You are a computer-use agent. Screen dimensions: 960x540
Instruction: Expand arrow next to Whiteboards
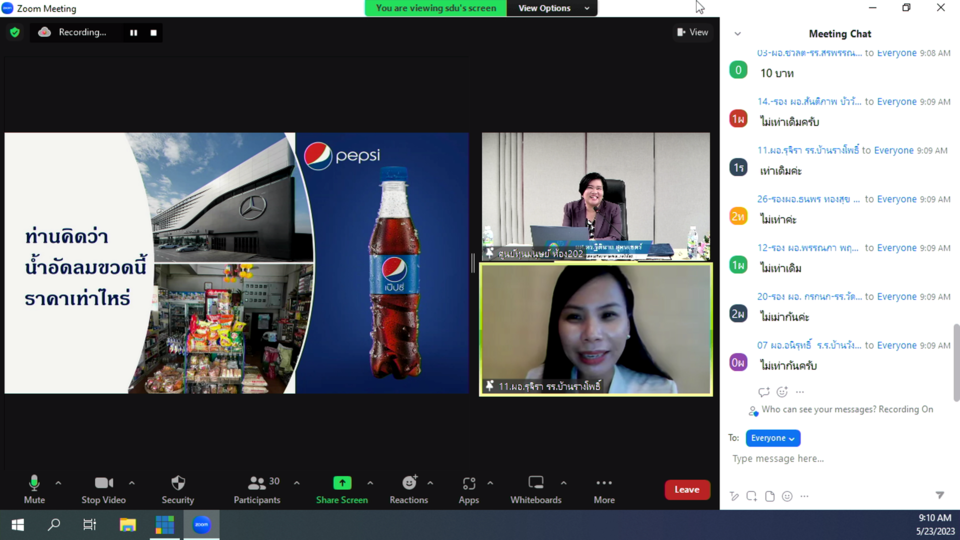564,483
